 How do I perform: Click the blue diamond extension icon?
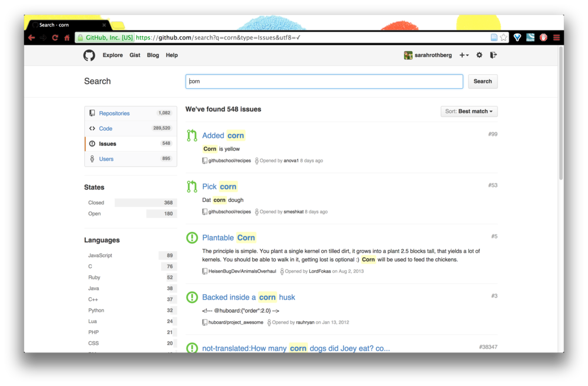(x=517, y=38)
